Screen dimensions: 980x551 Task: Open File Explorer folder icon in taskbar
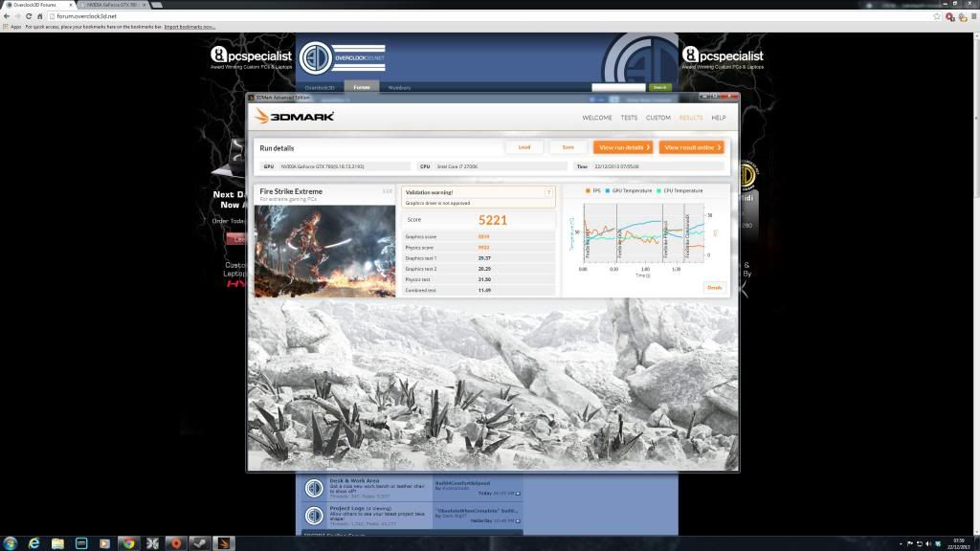[57, 543]
